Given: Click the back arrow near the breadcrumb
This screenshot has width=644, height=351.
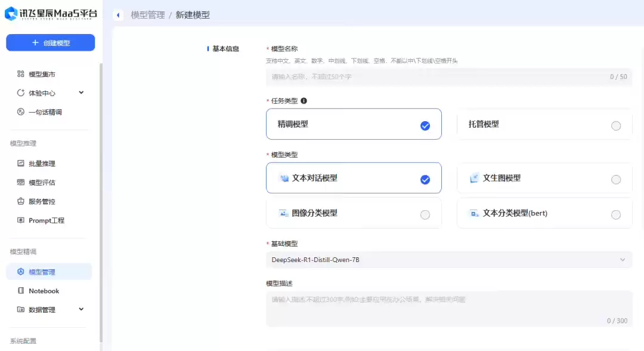Looking at the screenshot, I should [117, 14].
